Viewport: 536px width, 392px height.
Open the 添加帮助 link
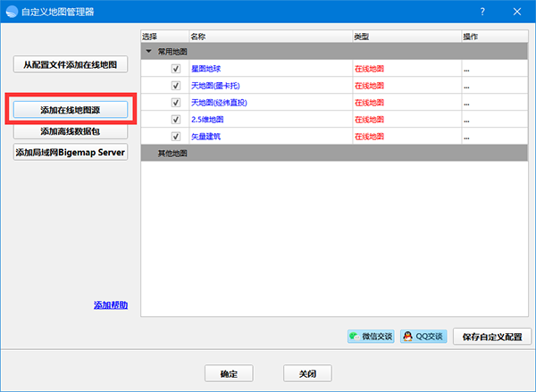(x=110, y=305)
